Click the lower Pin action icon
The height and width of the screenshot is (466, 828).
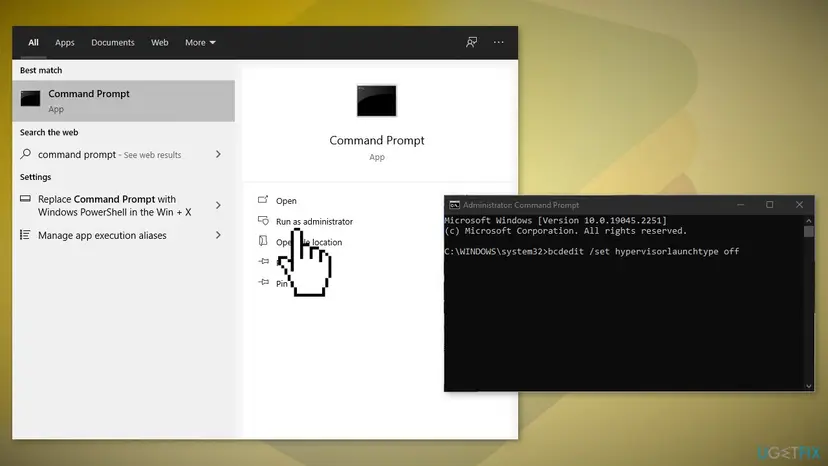(x=264, y=282)
